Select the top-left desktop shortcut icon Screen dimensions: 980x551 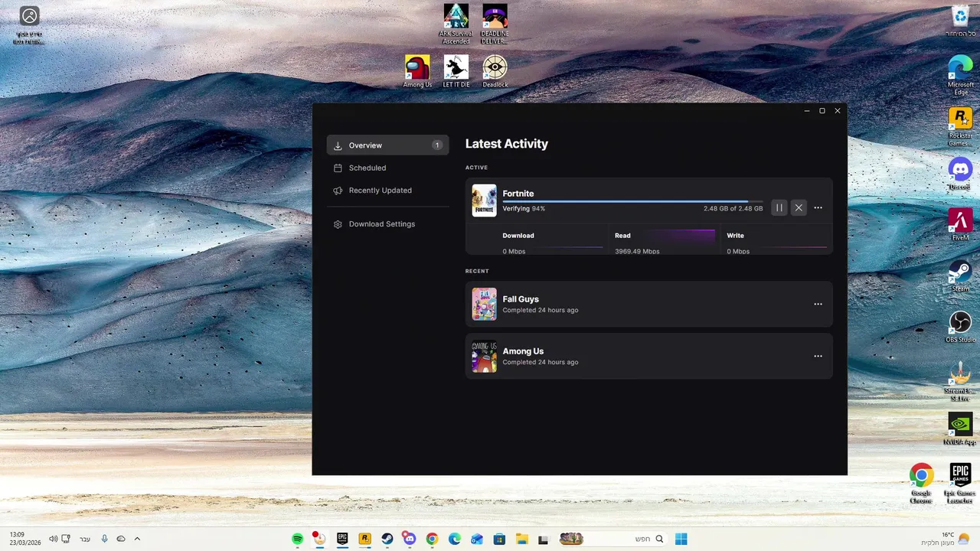tap(29, 25)
